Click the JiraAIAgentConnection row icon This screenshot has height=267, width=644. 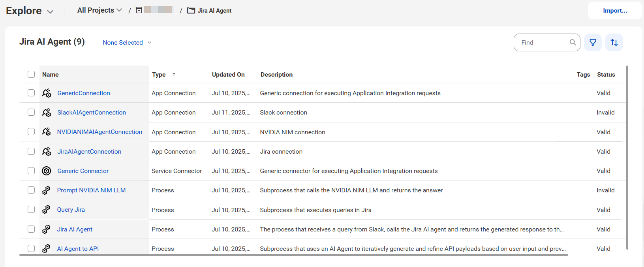click(47, 151)
